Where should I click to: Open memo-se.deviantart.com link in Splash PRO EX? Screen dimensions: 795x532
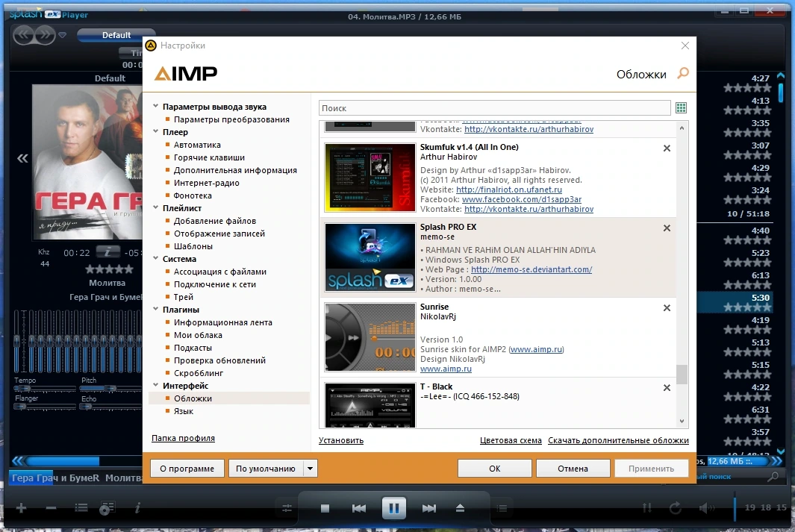(531, 269)
